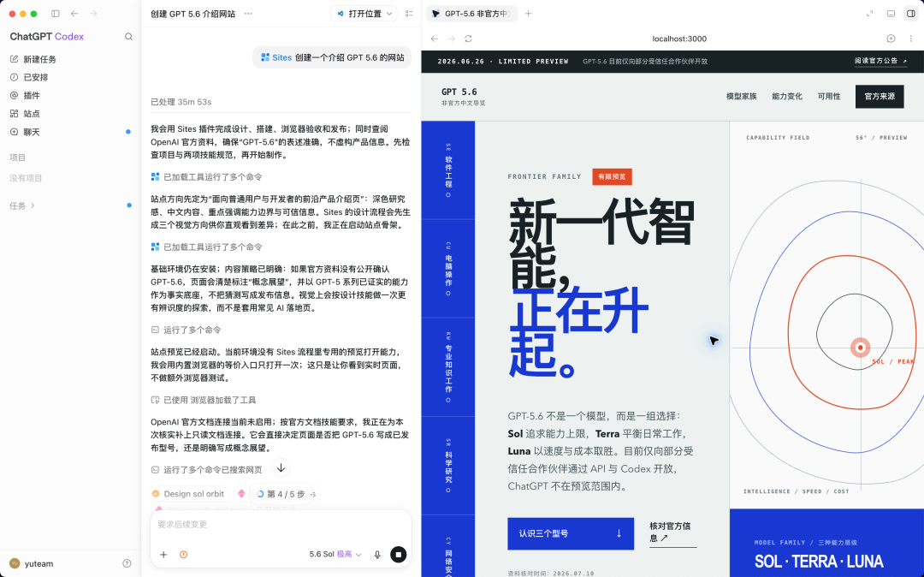Click the list settings icon beside 打开位置
The height and width of the screenshot is (577, 924).
(409, 14)
